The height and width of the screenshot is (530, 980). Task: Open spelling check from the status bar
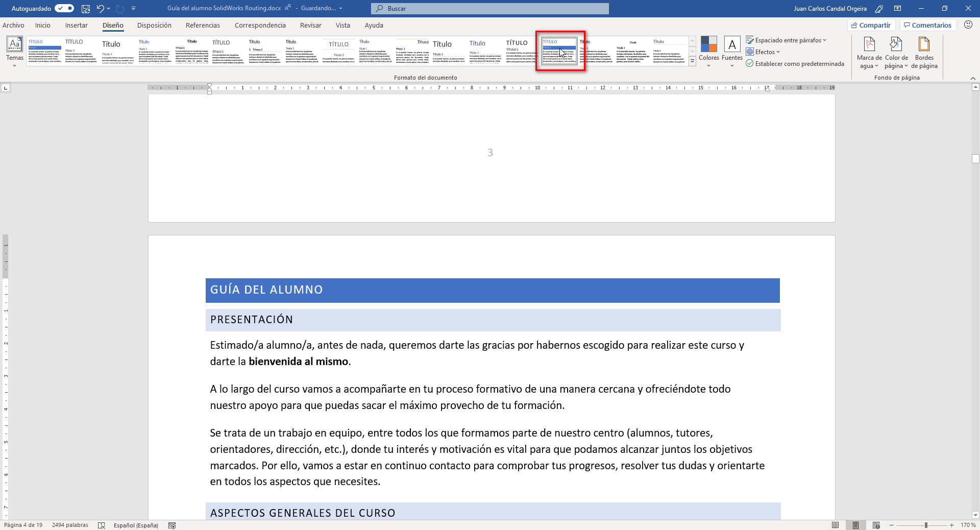coord(102,525)
